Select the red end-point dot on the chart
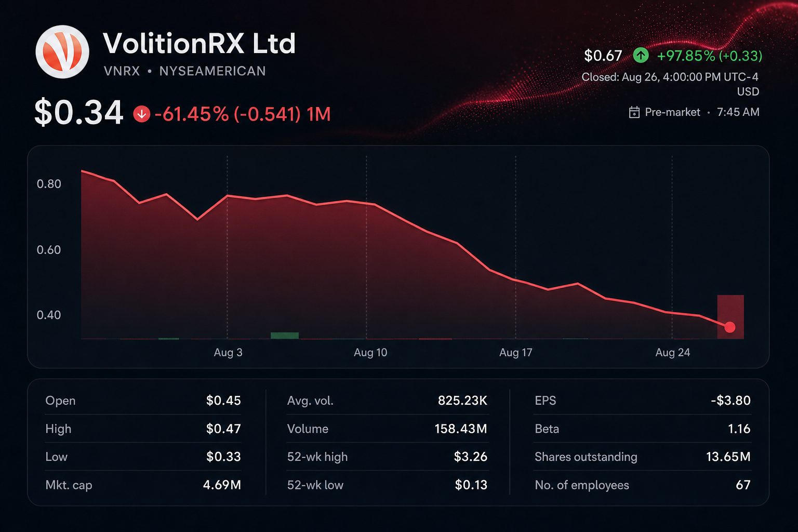Screen dimensions: 798x532 (729, 327)
